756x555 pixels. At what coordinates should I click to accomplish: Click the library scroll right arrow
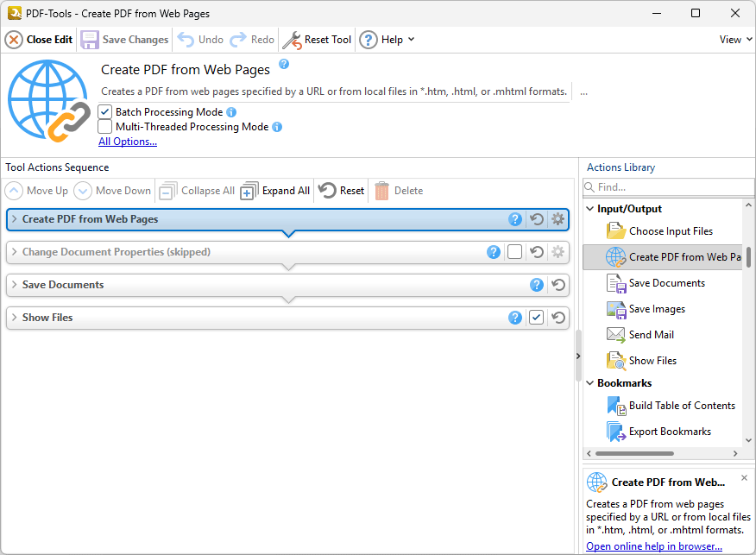(734, 453)
